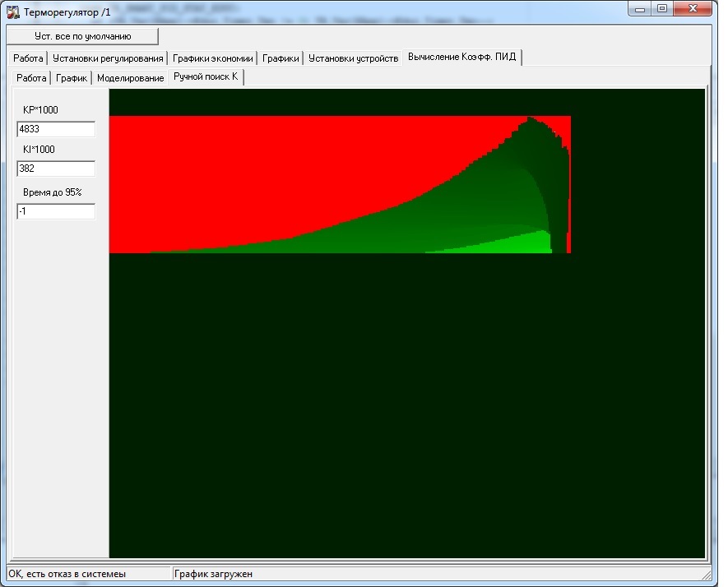Screen dimensions: 728x587
Task: Open the 'Установки устройств' tab
Action: [354, 58]
